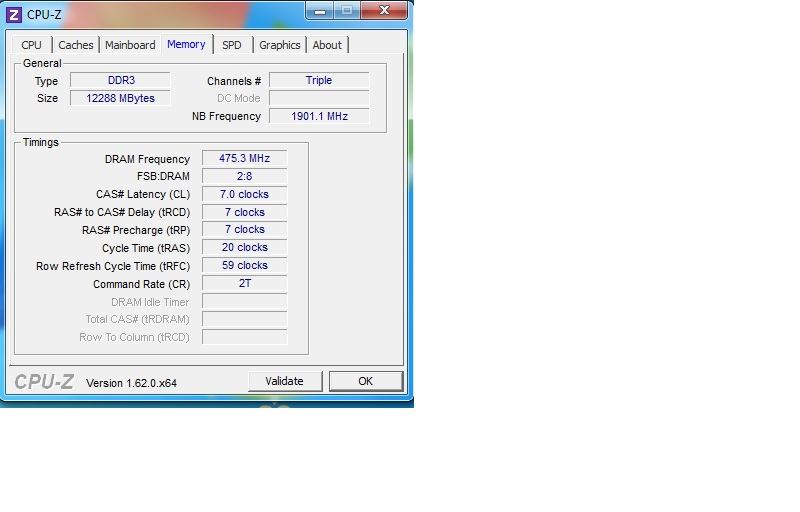Image resolution: width=800 pixels, height=512 pixels.
Task: Click the empty DC Mode field
Action: pyautogui.click(x=319, y=98)
